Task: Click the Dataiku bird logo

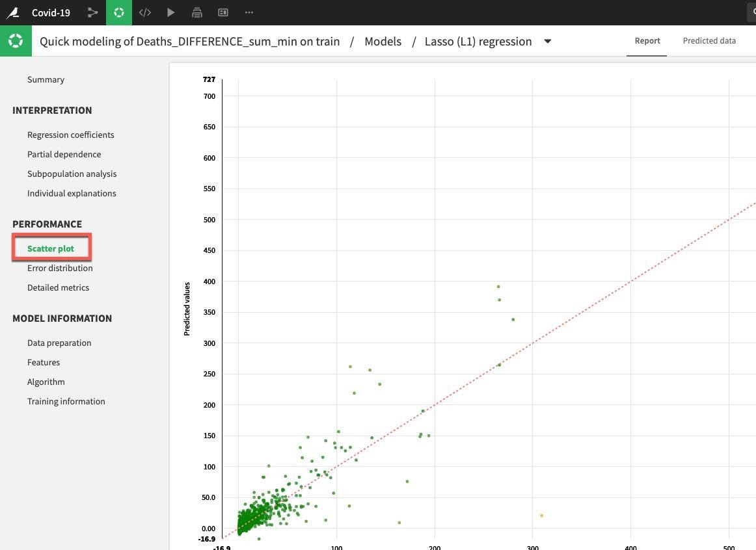Action: pos(12,12)
